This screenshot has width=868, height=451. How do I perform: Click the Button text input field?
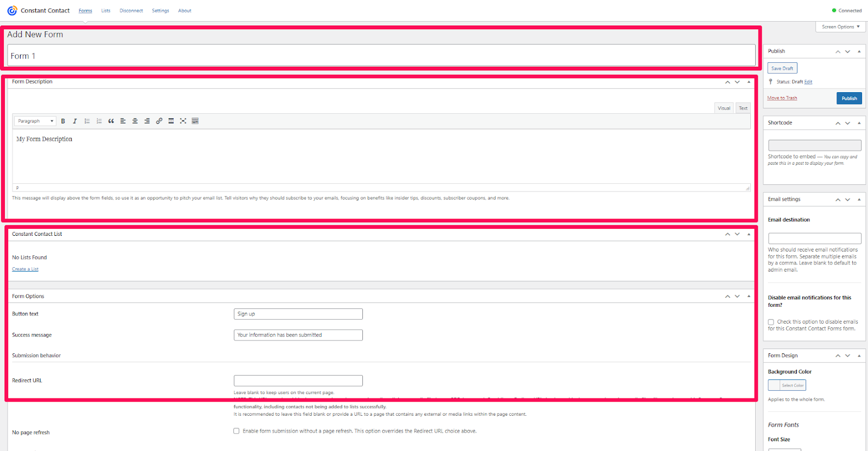(298, 314)
